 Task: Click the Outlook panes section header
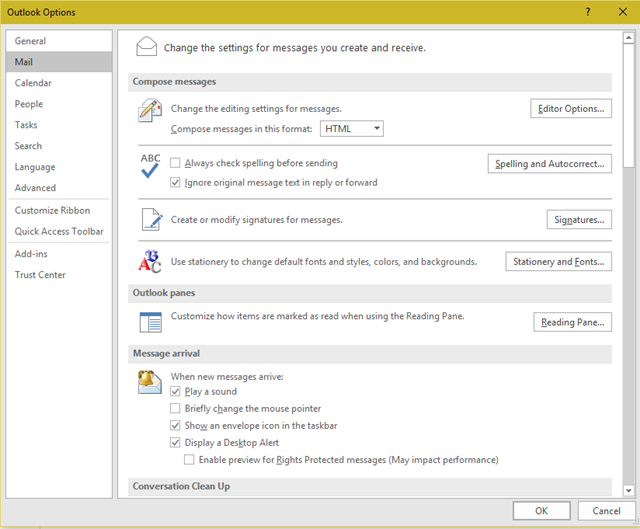pos(370,293)
